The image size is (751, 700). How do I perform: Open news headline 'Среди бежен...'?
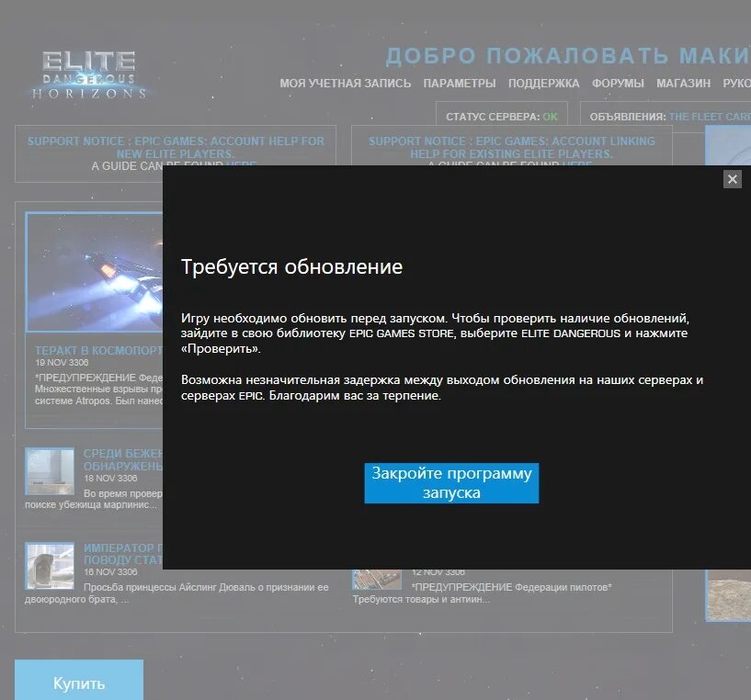coord(123,459)
